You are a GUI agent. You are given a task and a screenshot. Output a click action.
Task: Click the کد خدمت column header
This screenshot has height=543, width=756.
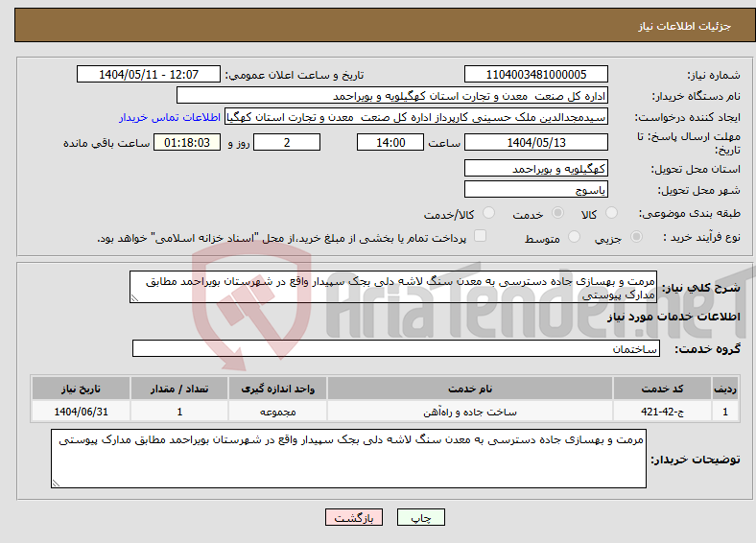662,389
